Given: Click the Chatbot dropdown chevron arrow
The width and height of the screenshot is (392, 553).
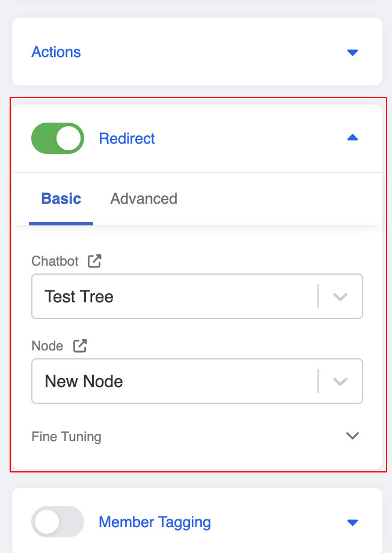Looking at the screenshot, I should click(340, 297).
